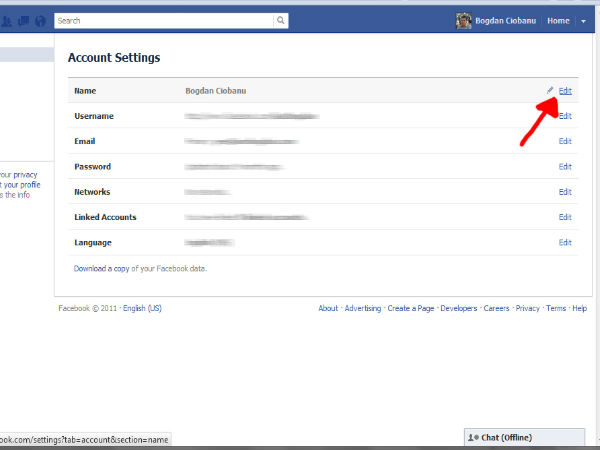Edit the Password setting
The image size is (600, 450).
click(565, 166)
